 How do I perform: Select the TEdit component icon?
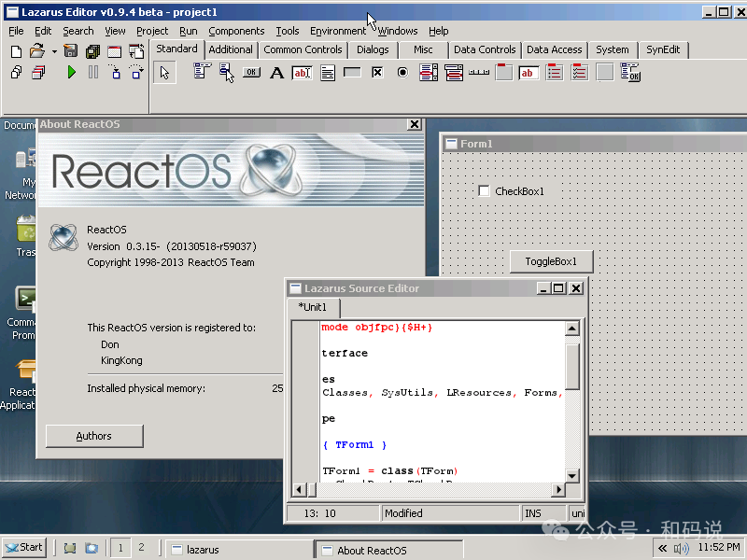tap(302, 73)
